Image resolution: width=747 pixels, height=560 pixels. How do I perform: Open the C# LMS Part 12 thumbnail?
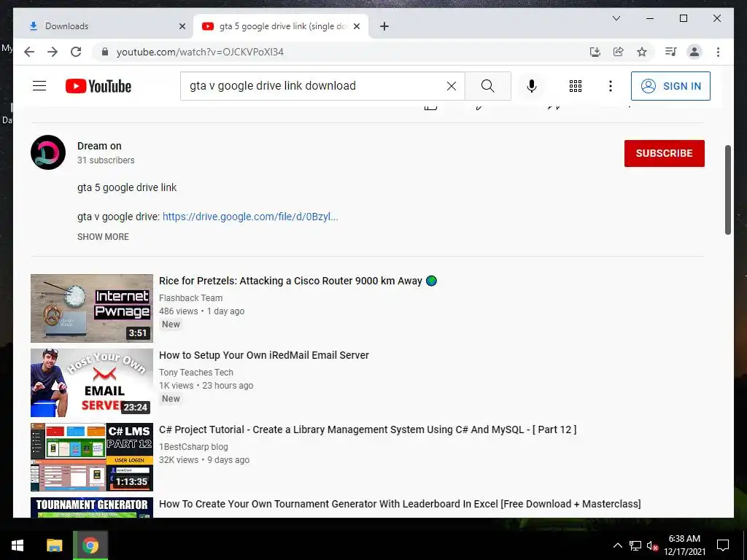92,457
